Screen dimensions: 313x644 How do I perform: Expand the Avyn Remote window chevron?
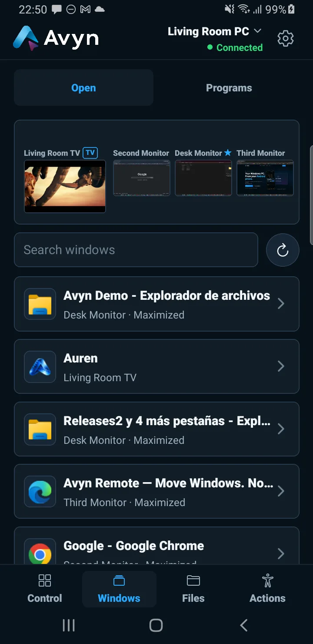pos(281,491)
